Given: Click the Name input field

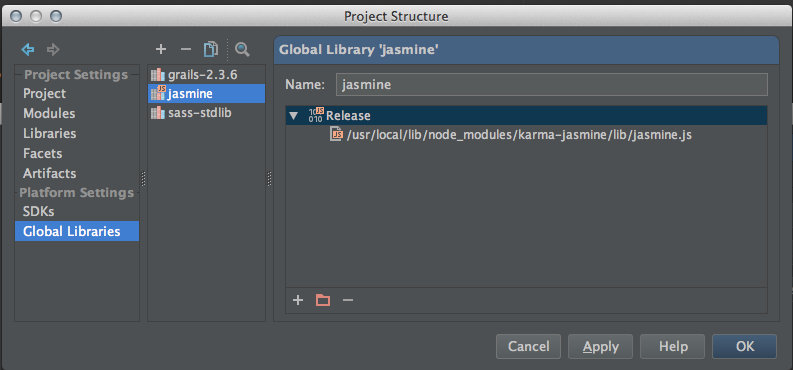Looking at the screenshot, I should click(x=552, y=84).
